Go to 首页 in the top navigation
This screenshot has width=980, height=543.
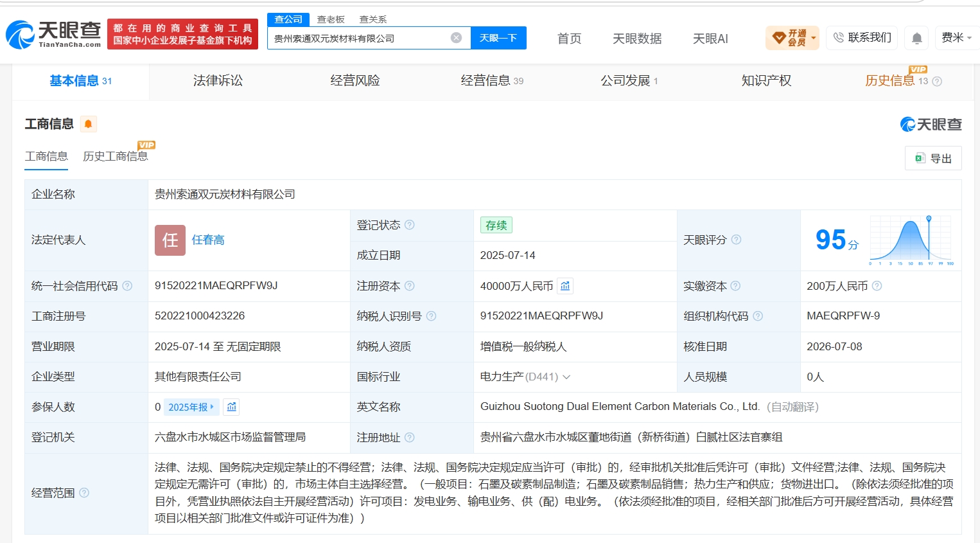(569, 39)
